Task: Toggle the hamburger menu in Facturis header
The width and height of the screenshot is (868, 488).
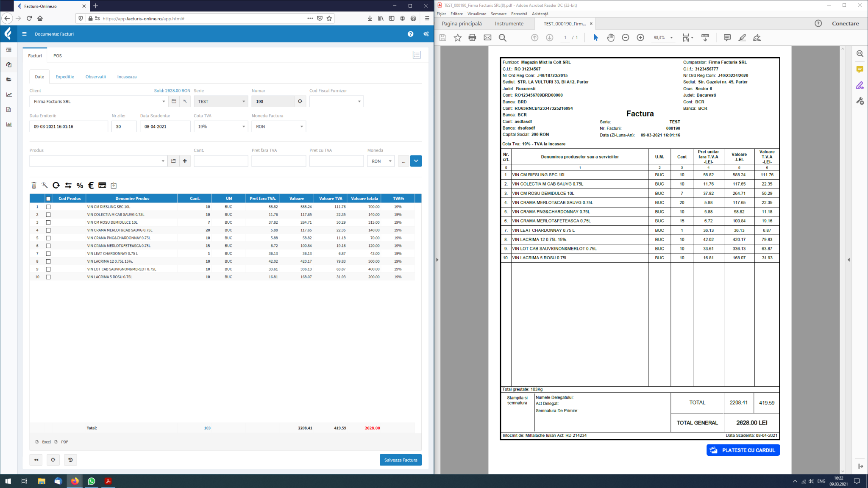Action: click(24, 34)
